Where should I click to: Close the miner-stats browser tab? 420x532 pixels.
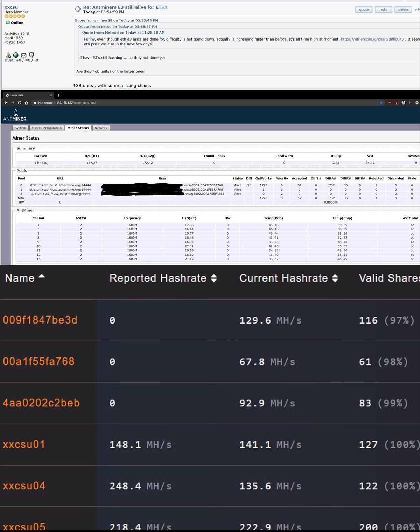(51, 95)
